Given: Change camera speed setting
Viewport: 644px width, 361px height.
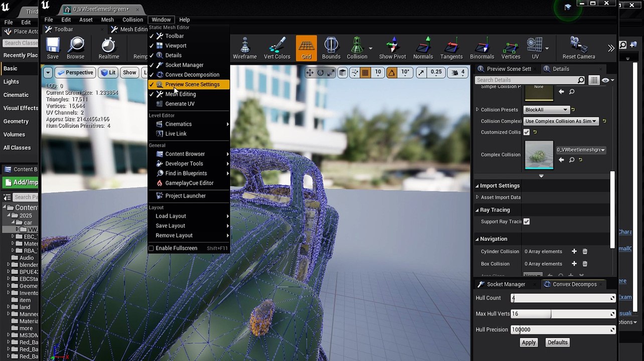Looking at the screenshot, I should [x=458, y=73].
